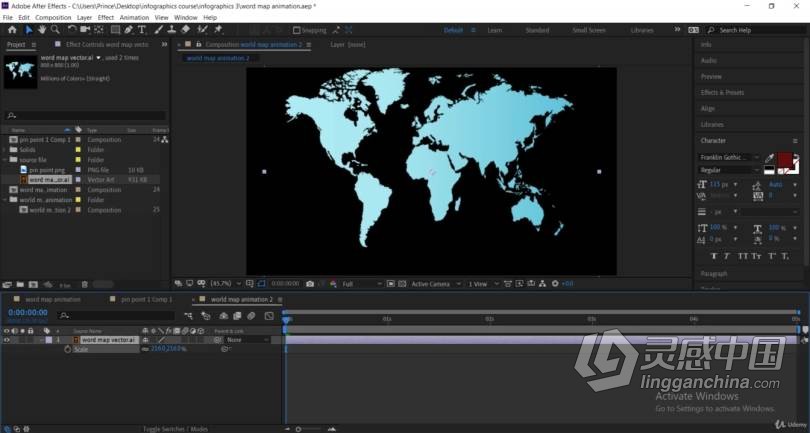810x433 pixels.
Task: Delete selected project item with trash icon
Action: [85, 284]
